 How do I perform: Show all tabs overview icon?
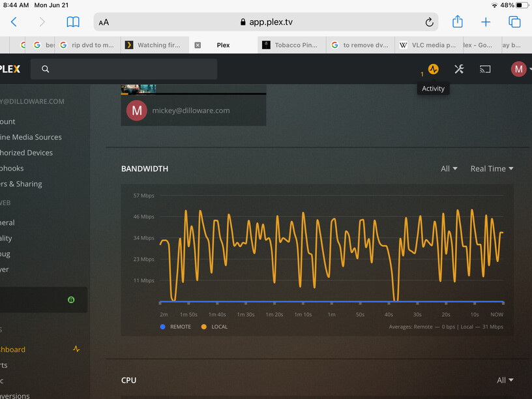pos(514,22)
